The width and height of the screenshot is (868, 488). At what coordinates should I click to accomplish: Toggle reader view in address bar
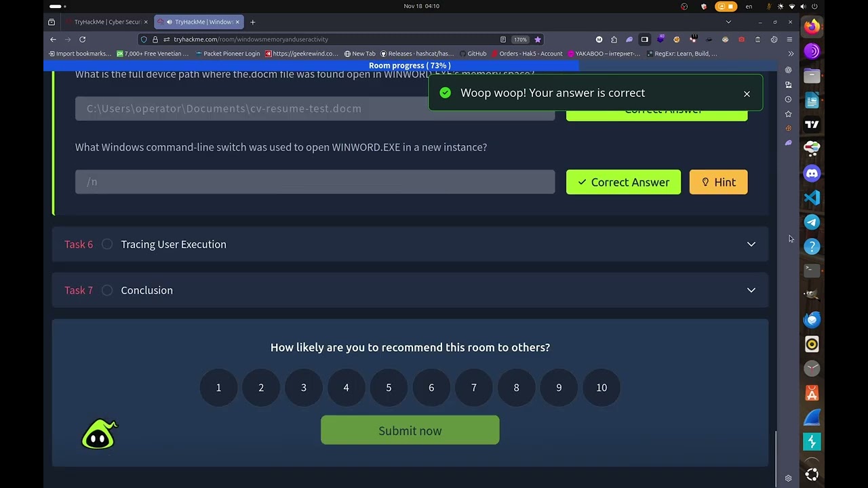[502, 39]
